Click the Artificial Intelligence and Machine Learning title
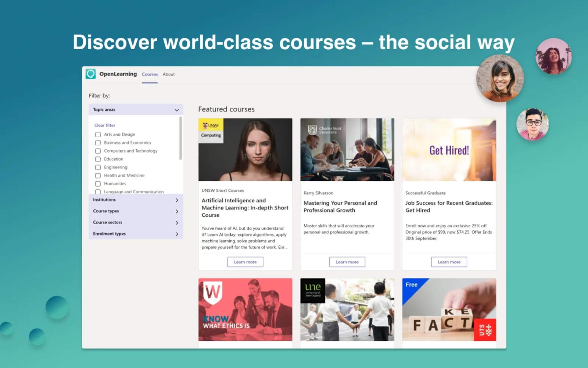The height and width of the screenshot is (368, 588). pyautogui.click(x=245, y=208)
